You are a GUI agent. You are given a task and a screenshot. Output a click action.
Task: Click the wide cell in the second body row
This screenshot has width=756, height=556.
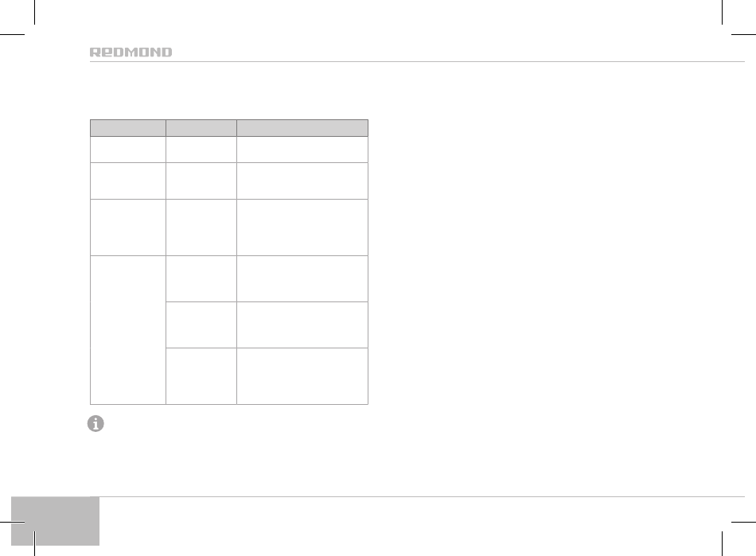(302, 181)
